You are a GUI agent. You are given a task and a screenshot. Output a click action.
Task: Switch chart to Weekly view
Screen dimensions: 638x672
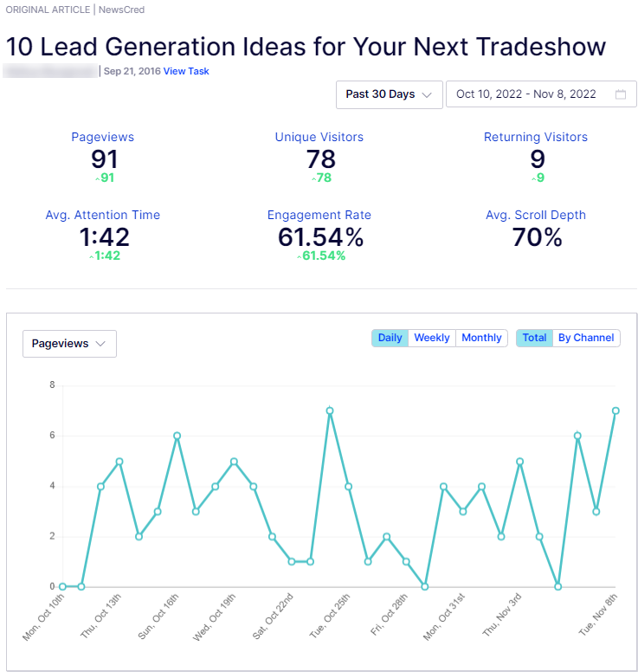tap(432, 338)
